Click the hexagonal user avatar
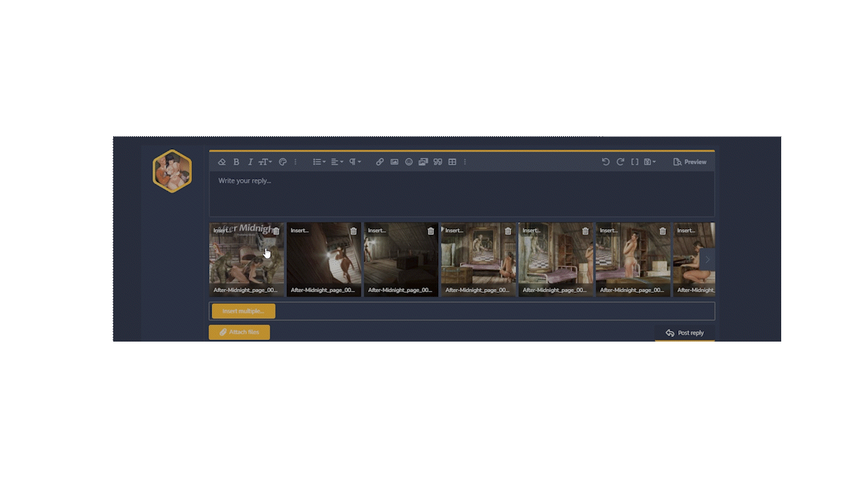Image resolution: width=868 pixels, height=488 pixels. click(172, 171)
